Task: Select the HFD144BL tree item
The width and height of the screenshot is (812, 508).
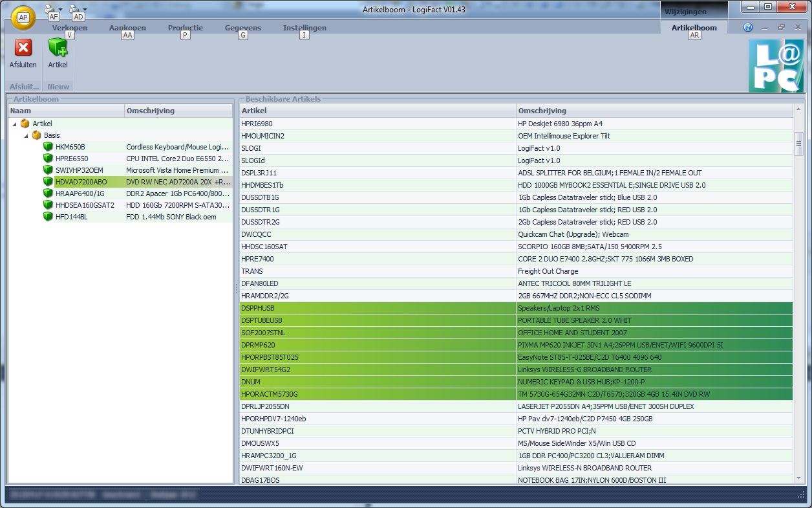Action: (71, 217)
